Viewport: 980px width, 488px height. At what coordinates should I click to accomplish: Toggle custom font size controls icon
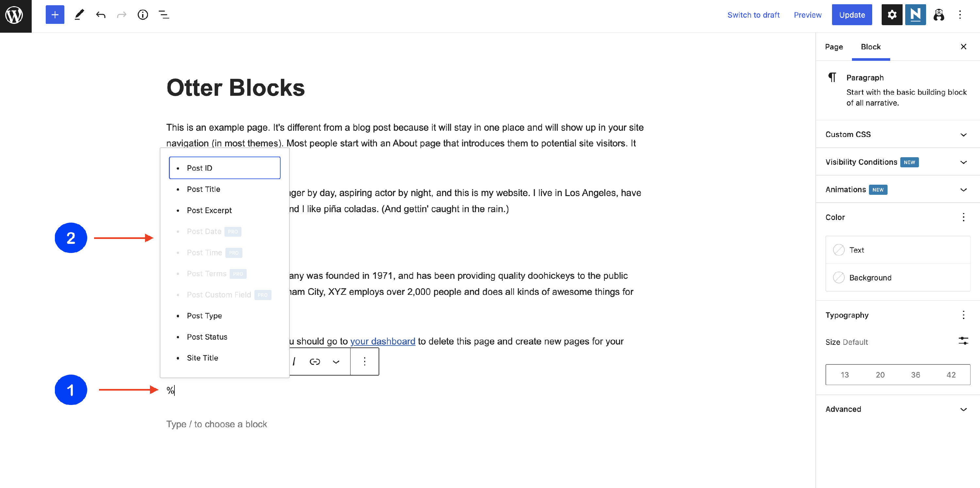coord(963,341)
